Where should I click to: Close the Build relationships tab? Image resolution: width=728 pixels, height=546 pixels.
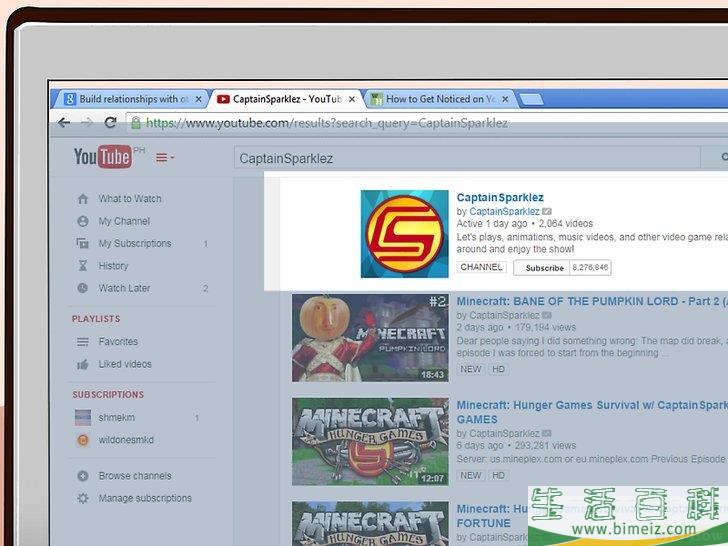click(198, 99)
